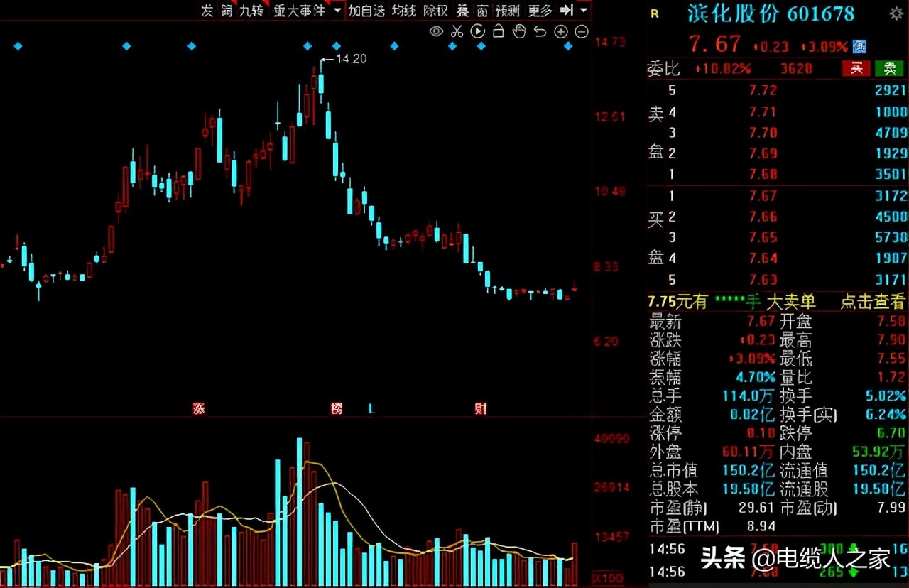Click the 简 toolbar item
Screen dimensions: 909x588
click(227, 11)
